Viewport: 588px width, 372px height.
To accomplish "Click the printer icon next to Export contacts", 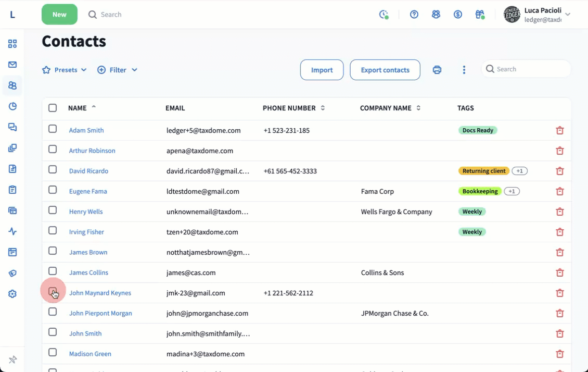I will coord(437,70).
